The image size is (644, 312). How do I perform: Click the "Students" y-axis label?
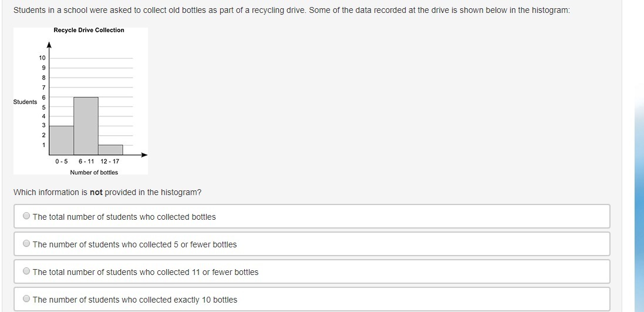click(25, 102)
